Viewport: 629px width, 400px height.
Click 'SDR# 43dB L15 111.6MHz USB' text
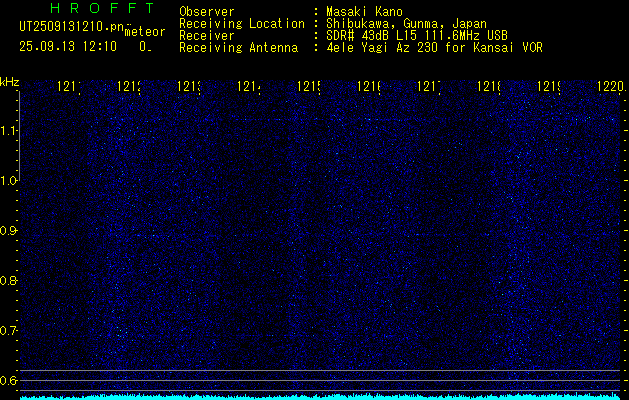417,36
